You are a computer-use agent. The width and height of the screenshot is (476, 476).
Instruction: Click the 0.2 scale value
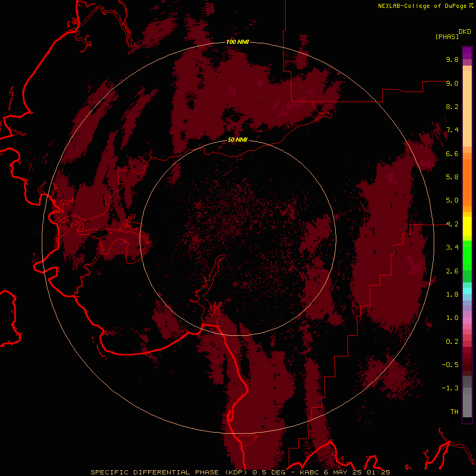point(452,342)
